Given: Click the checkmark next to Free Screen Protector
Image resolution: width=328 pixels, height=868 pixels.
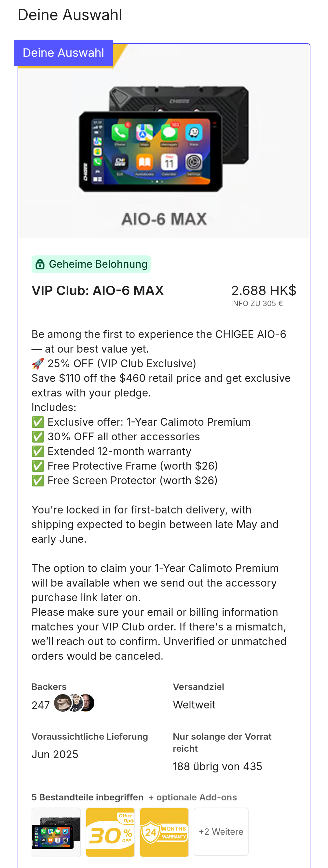Looking at the screenshot, I should tap(38, 481).
